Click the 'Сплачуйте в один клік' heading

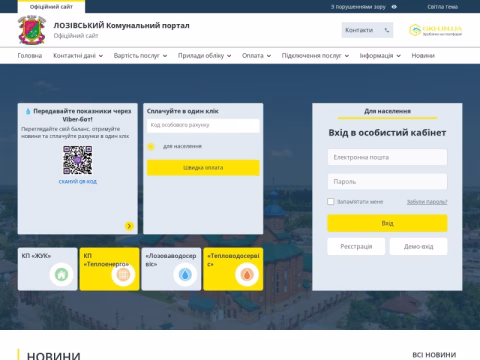coord(183,111)
